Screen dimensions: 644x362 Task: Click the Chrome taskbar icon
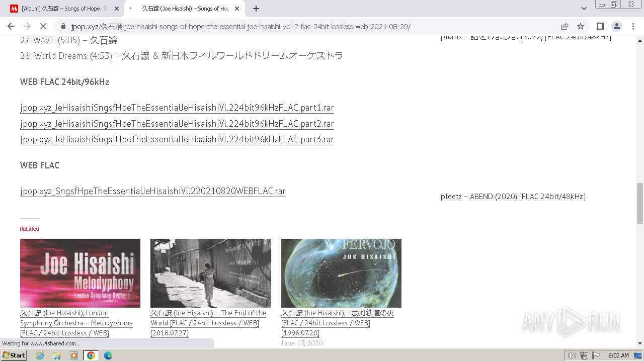(x=91, y=355)
